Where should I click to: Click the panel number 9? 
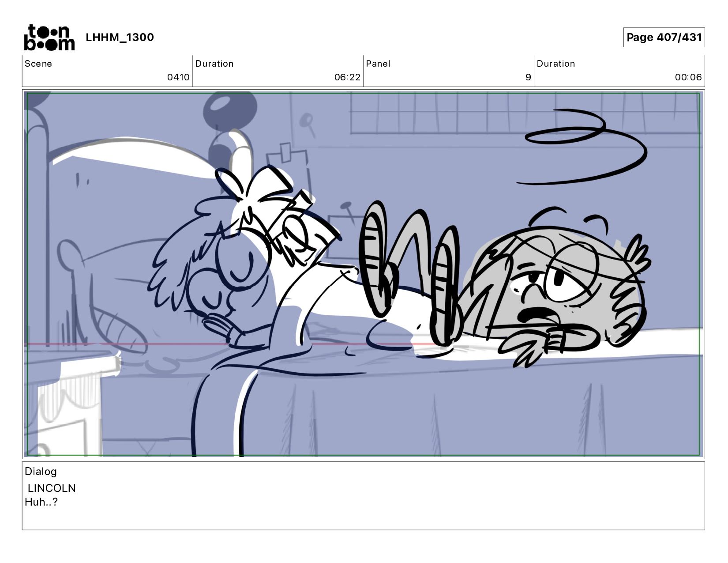coord(528,77)
